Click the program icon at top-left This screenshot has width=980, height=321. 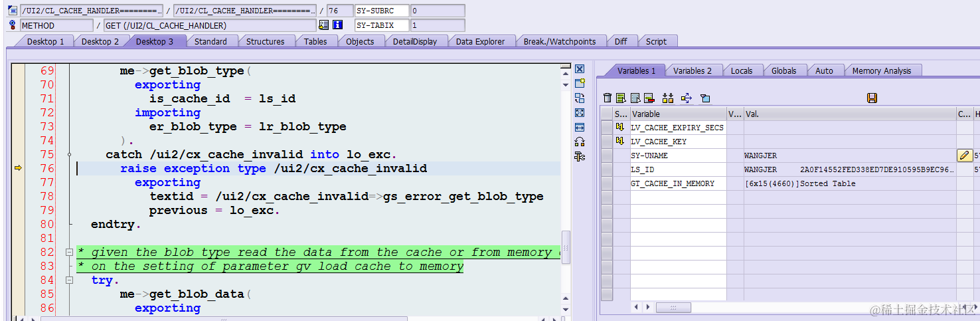(12, 11)
